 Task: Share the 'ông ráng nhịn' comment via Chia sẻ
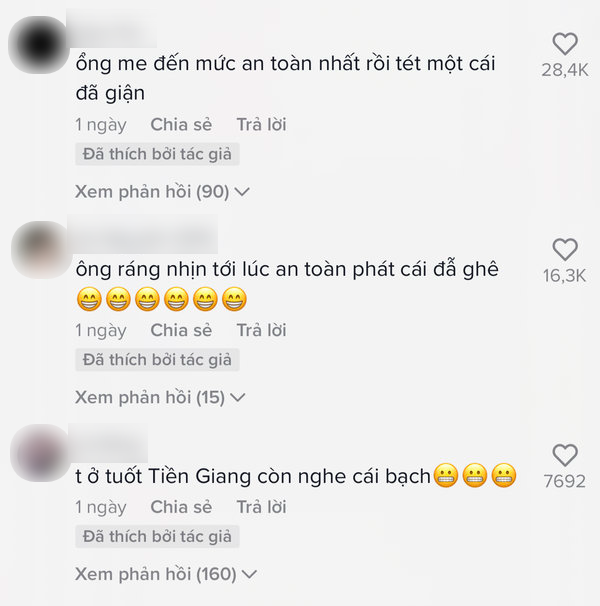pyautogui.click(x=181, y=330)
